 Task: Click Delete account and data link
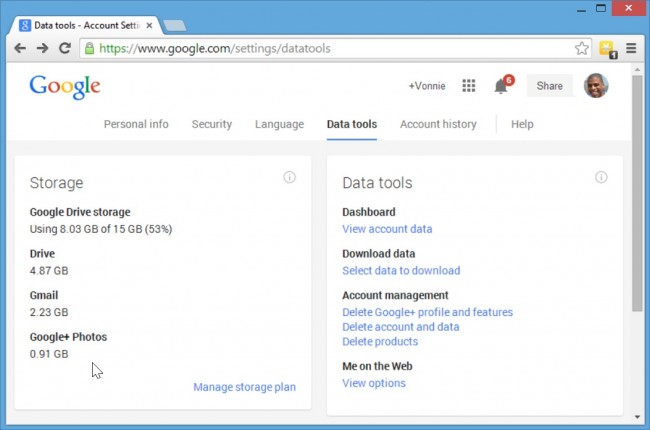tap(401, 327)
